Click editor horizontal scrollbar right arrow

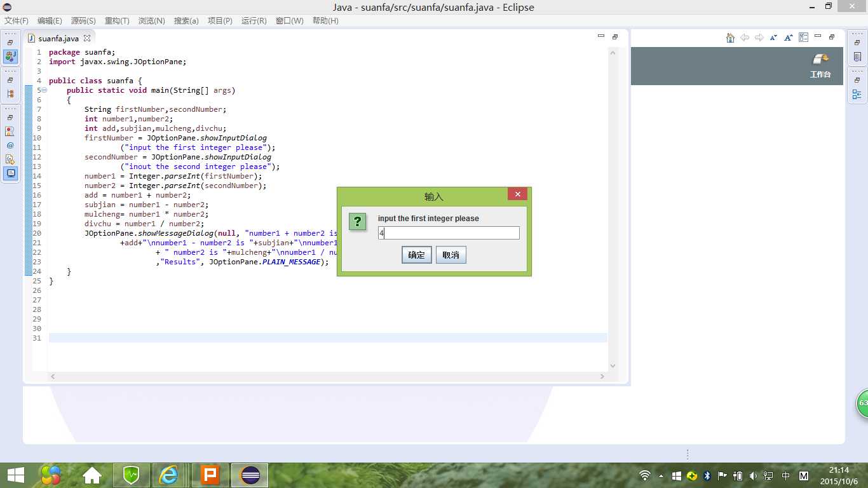pyautogui.click(x=602, y=377)
